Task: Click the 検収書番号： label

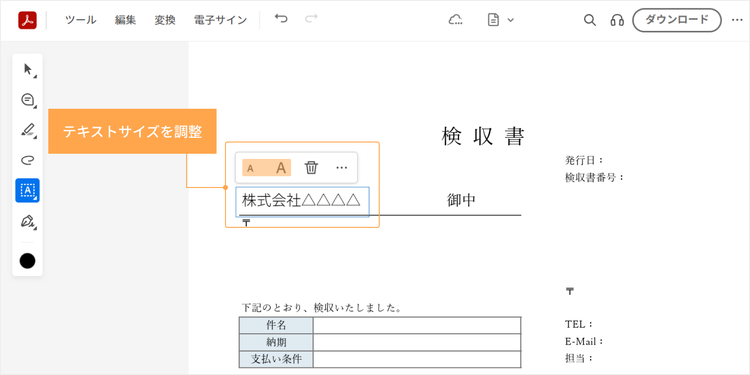Action: click(595, 177)
